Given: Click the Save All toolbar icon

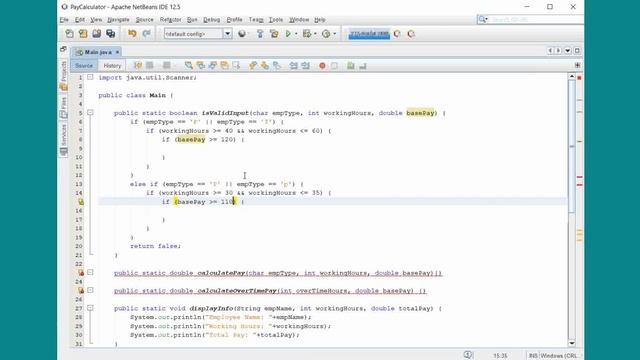Looking at the screenshot, I should [x=111, y=34].
